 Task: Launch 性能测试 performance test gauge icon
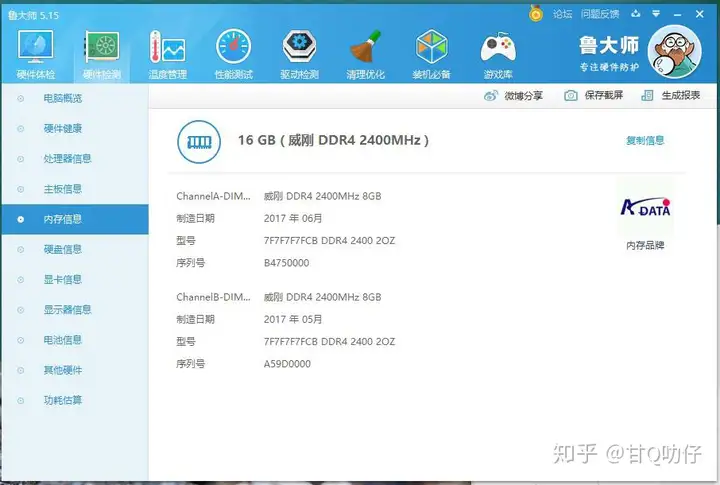233,46
